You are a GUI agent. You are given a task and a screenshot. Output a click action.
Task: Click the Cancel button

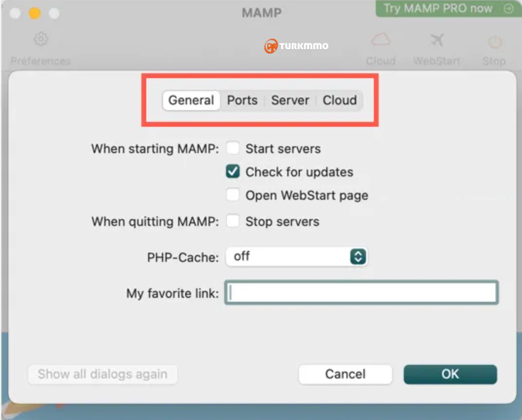[x=345, y=374]
